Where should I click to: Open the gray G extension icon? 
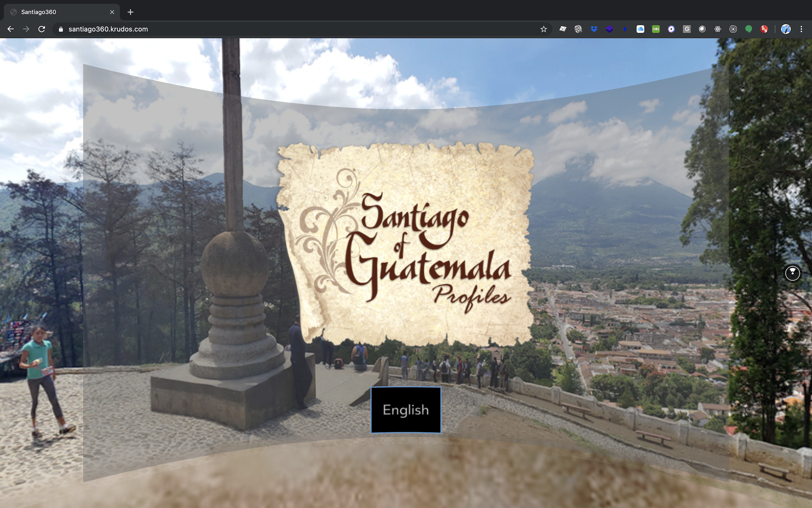(687, 29)
